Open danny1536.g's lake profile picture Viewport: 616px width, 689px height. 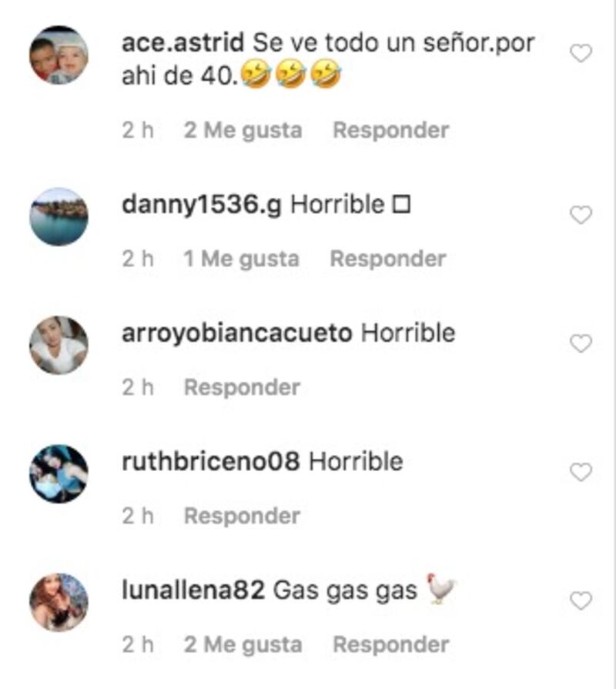pyautogui.click(x=59, y=216)
